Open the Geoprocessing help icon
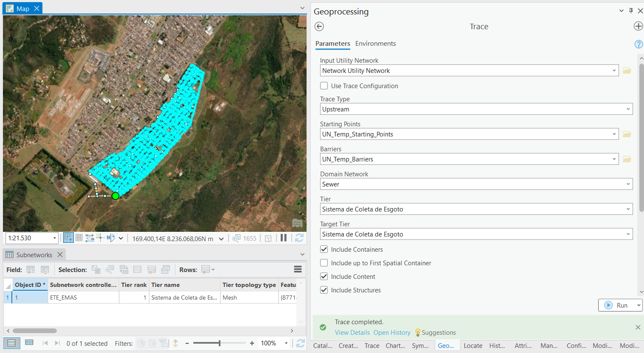Screen dimensions: 644x353 pyautogui.click(x=638, y=44)
